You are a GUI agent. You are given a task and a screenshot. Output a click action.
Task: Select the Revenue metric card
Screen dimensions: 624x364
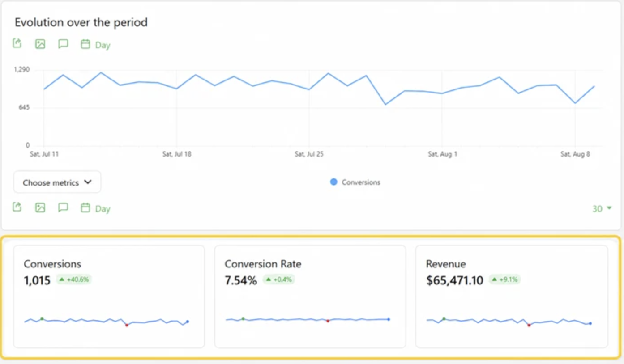pyautogui.click(x=512, y=296)
